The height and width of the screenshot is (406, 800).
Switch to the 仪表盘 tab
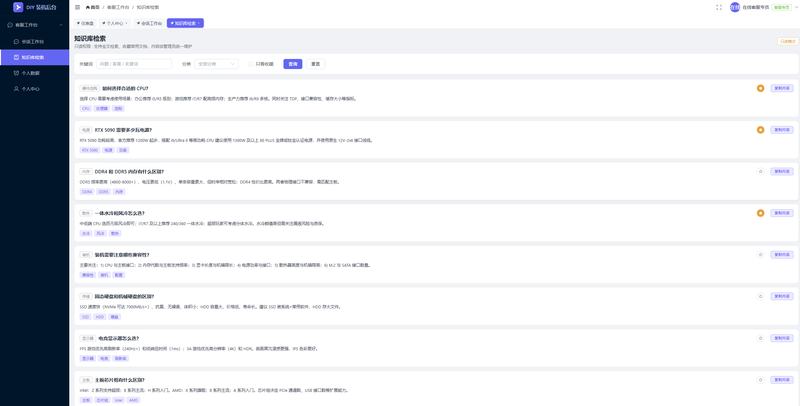(x=85, y=23)
